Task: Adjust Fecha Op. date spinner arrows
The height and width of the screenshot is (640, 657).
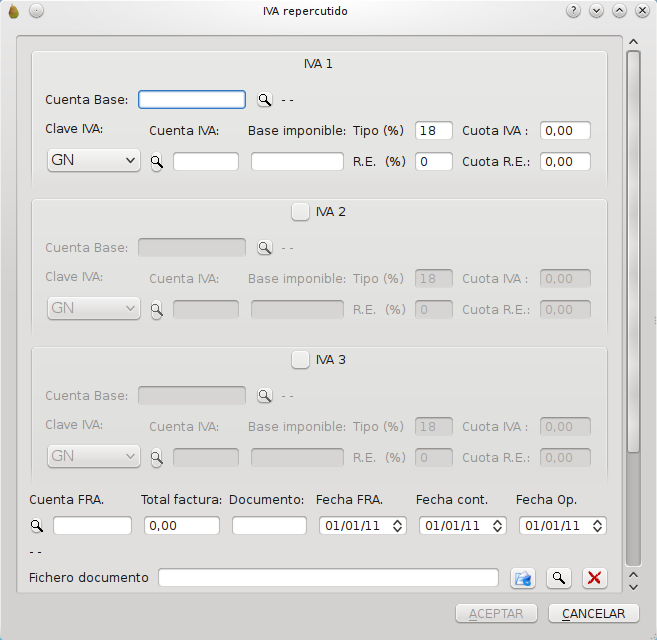Action: [598, 526]
